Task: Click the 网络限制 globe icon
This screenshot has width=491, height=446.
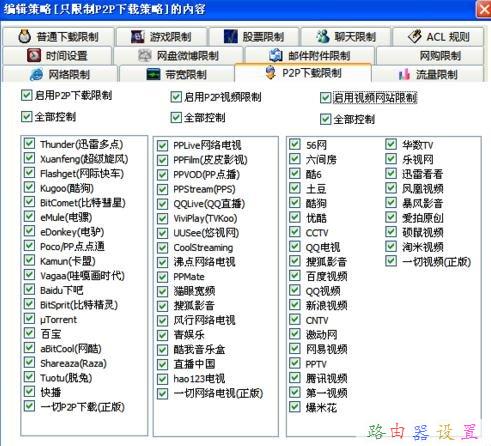Action: (36, 74)
